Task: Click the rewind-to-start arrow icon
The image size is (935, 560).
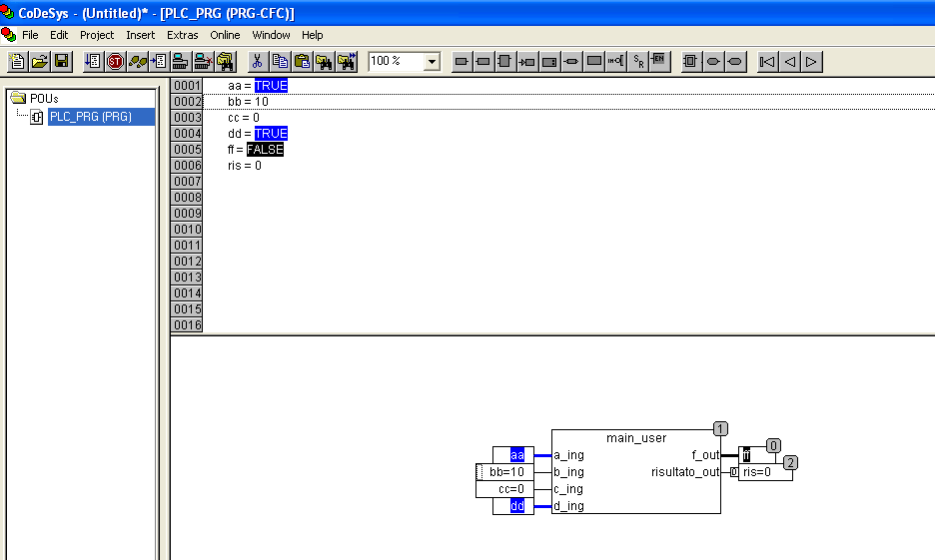Action: (x=767, y=62)
